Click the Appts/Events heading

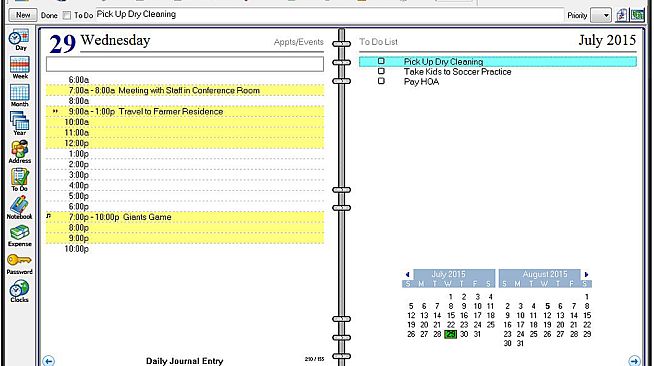299,42
